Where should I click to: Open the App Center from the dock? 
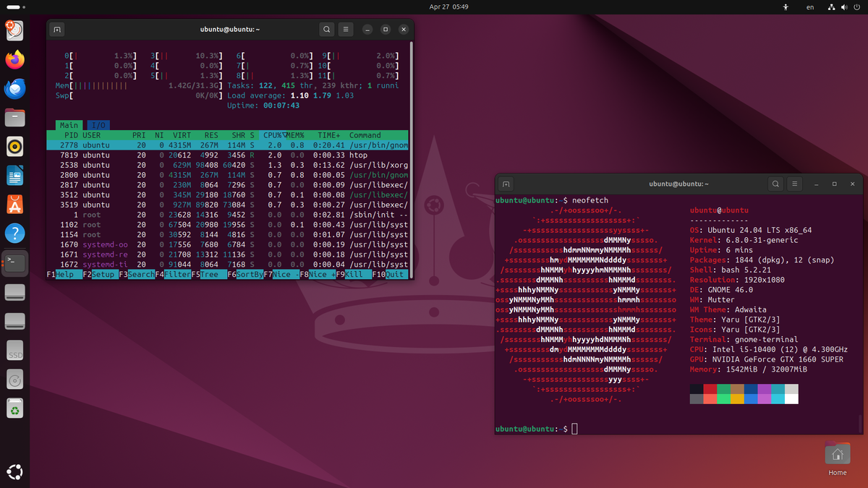coord(16,205)
